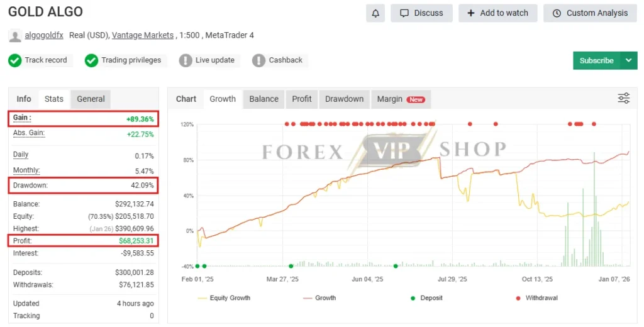Click the Discuss button
Image resolution: width=644 pixels, height=327 pixels.
click(x=421, y=13)
